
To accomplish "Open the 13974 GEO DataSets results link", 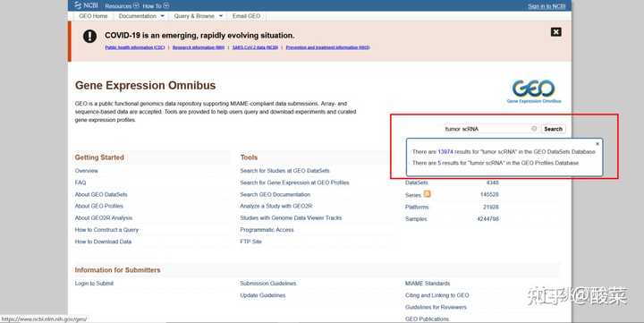I will pos(445,151).
